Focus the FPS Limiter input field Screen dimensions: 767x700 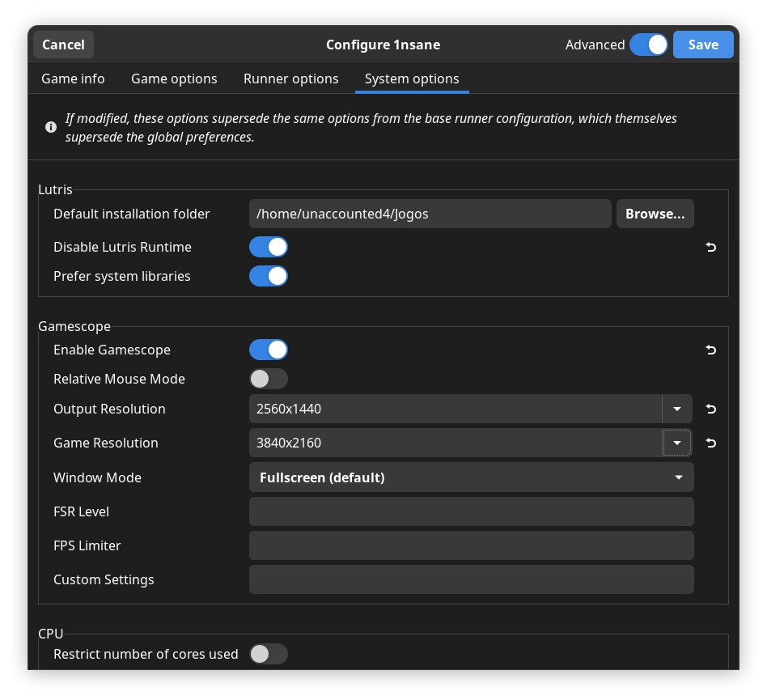[472, 545]
